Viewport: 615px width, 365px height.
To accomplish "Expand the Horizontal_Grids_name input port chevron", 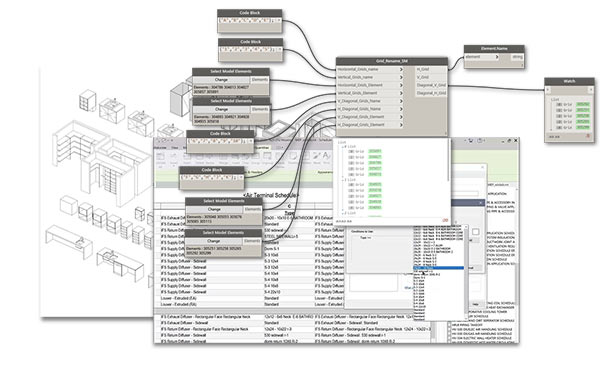I will pyautogui.click(x=401, y=69).
